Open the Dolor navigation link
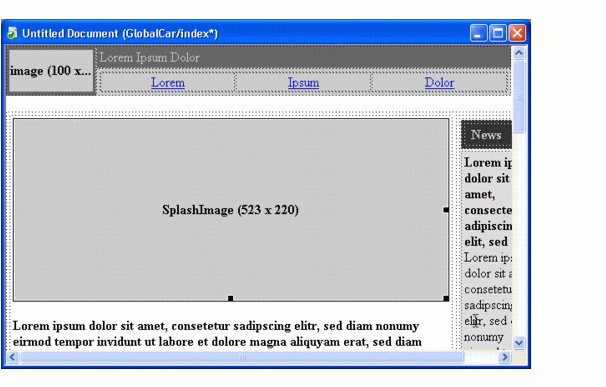The width and height of the screenshot is (606, 387). (x=439, y=82)
